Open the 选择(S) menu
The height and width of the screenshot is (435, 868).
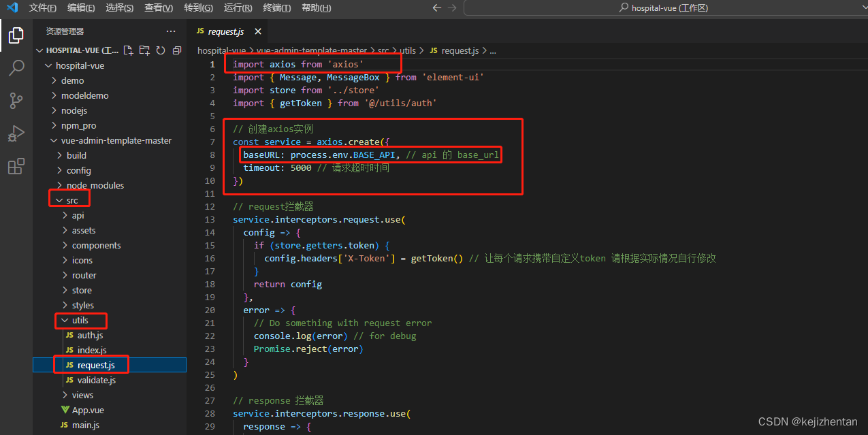coord(120,8)
